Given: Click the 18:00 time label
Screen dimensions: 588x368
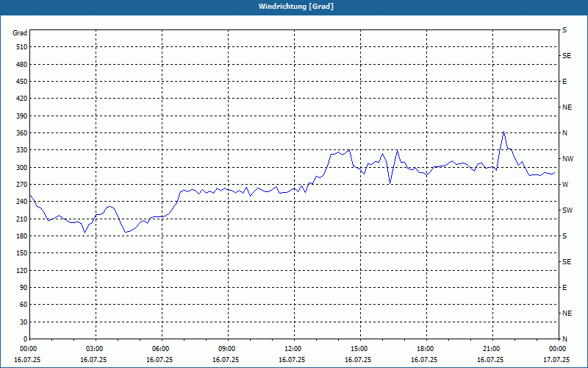Looking at the screenshot, I should pyautogui.click(x=426, y=349).
